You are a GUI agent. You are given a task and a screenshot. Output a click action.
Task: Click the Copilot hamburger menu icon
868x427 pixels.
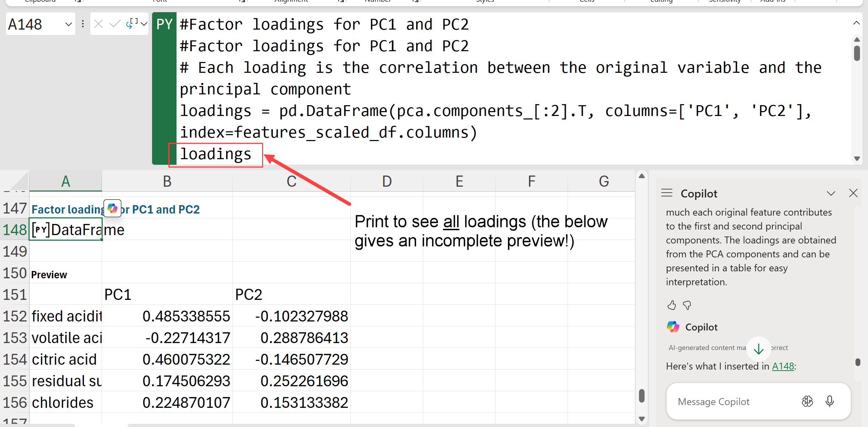(x=667, y=193)
